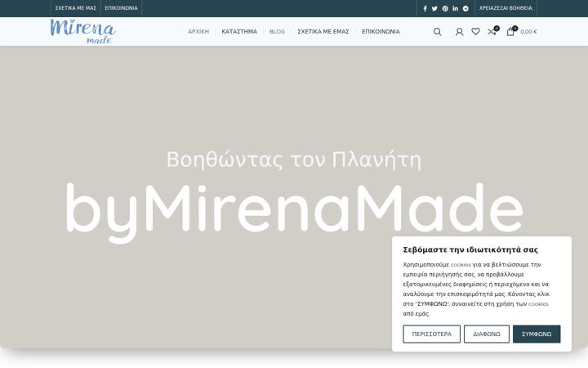Click the Mirena made logo
Viewport: 588px width, 368px height.
tap(82, 32)
